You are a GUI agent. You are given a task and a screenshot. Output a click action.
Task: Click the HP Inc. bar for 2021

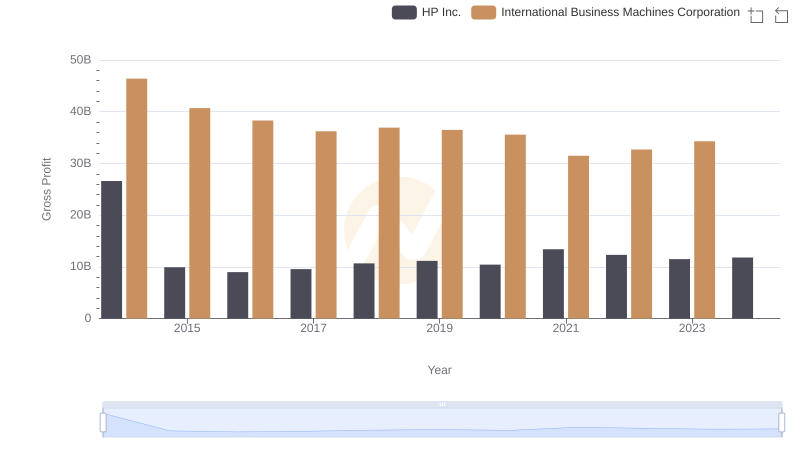(554, 284)
